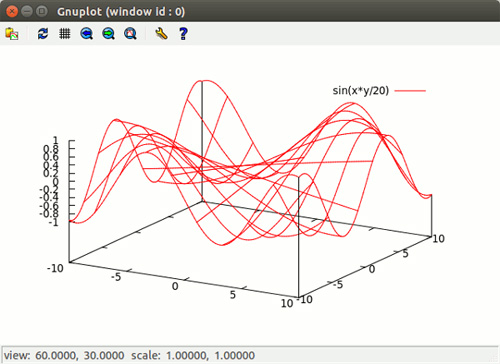Click the z-axis label 0

pos(56,182)
